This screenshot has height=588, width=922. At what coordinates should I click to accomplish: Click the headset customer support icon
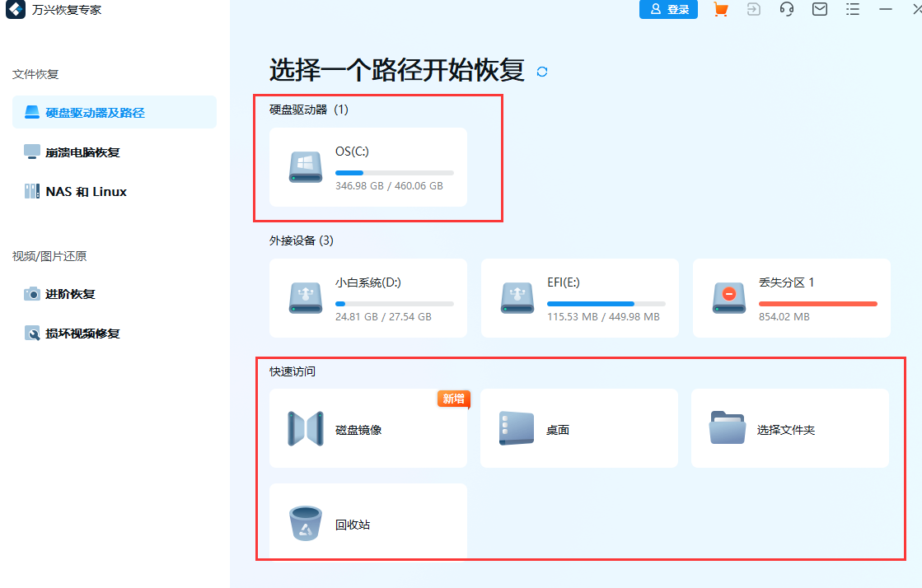[x=786, y=10]
